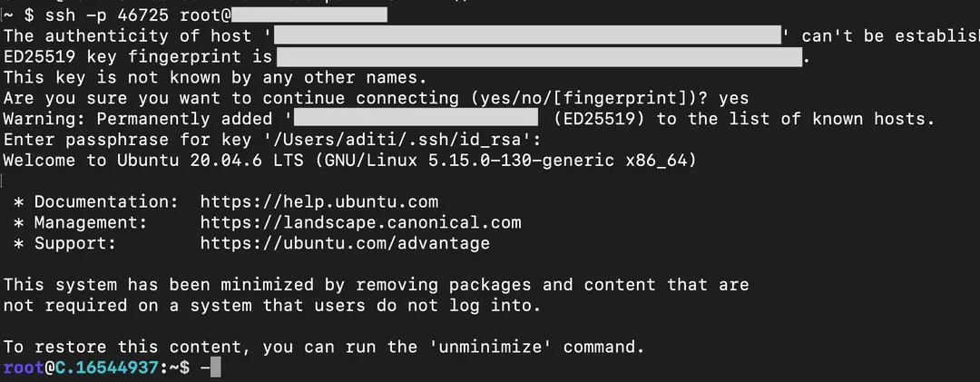Image resolution: width=980 pixels, height=382 pixels.
Task: Click the typed 'yes' answer to connecting prompt
Action: [733, 98]
